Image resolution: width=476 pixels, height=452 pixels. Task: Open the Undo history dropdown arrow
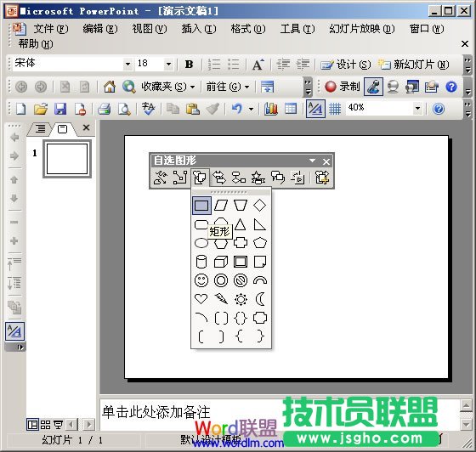tap(251, 109)
